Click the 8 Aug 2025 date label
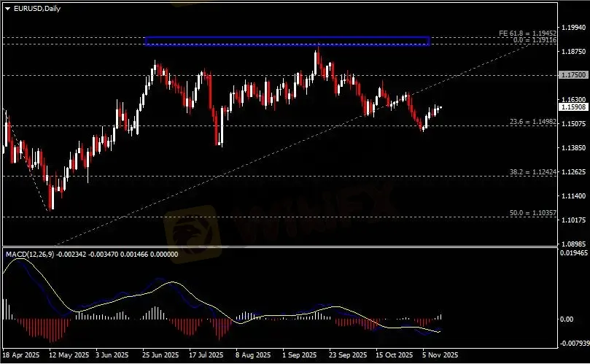Viewport: 590px width, 364px height. pos(253,355)
